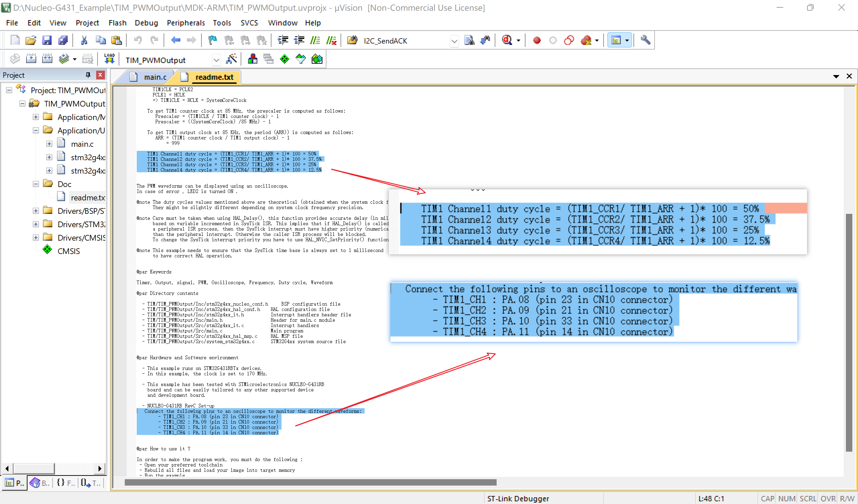This screenshot has height=504, width=858.
Task: Expand main.c node in project tree
Action: pyautogui.click(x=49, y=144)
